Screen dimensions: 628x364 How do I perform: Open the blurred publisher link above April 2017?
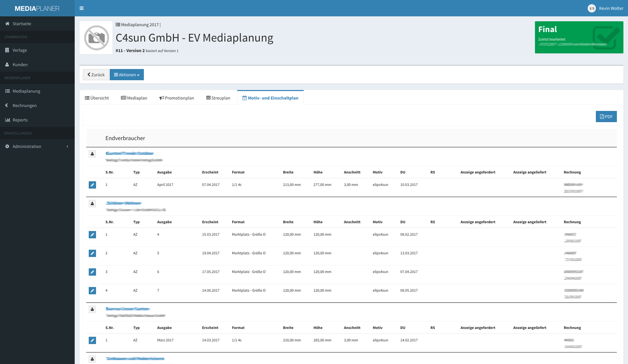130,153
